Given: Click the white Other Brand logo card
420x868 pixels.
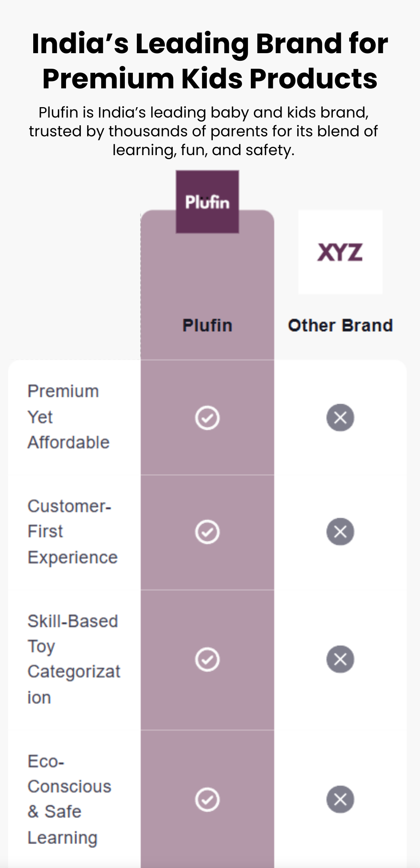Looking at the screenshot, I should click(340, 252).
